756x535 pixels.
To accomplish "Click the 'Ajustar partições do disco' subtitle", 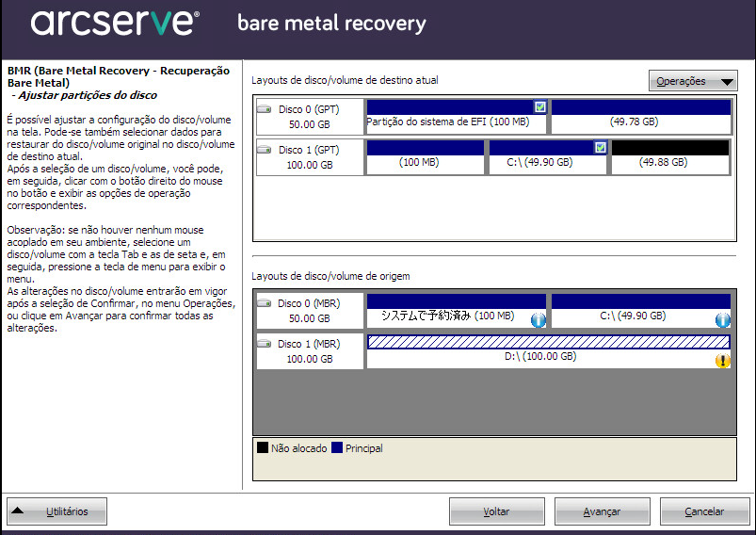I will click(88, 95).
